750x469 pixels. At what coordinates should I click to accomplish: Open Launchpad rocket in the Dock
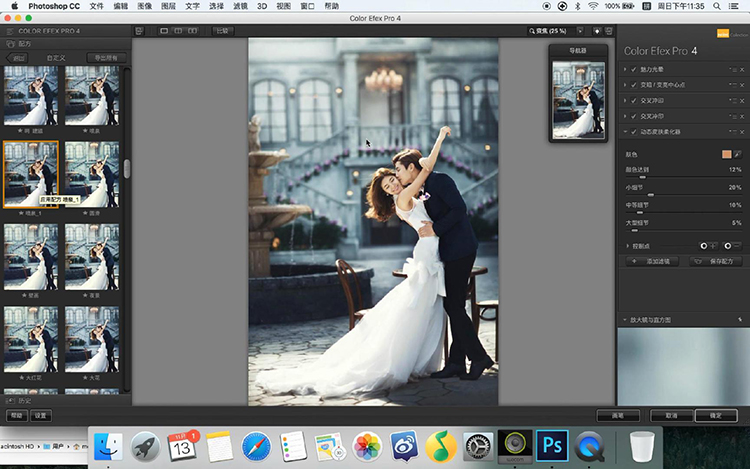[145, 447]
